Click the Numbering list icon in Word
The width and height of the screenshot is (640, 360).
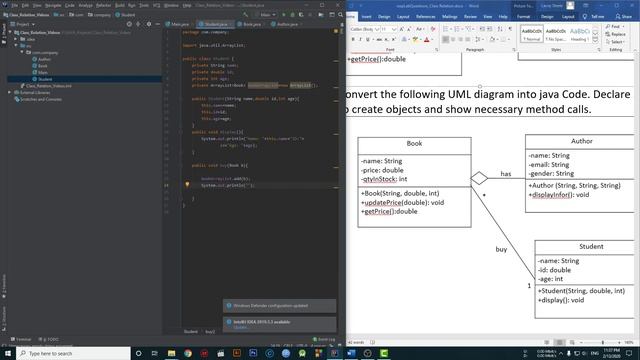tap(458, 29)
